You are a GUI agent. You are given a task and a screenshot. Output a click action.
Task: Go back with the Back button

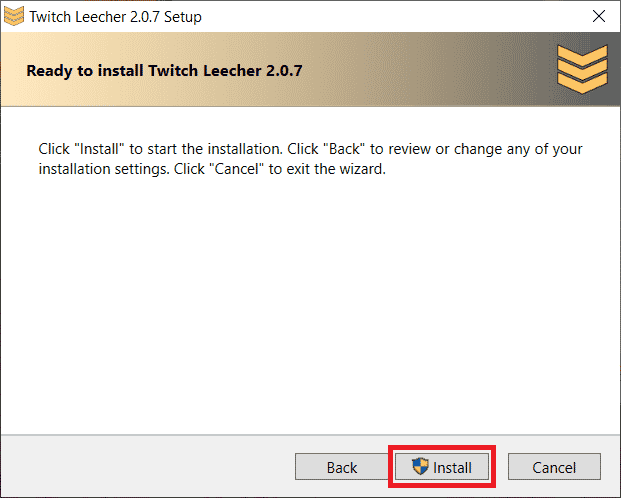341,467
